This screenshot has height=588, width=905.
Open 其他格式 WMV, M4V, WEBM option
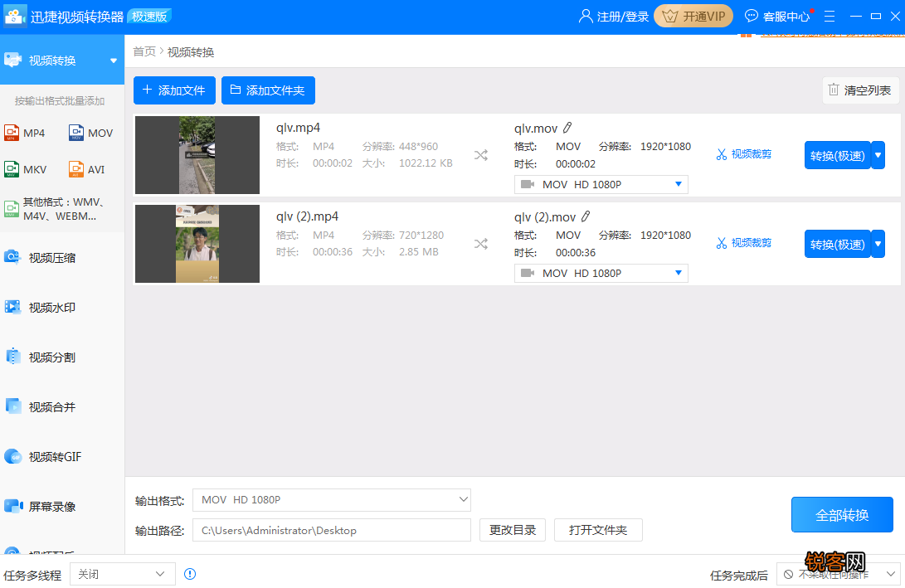(x=55, y=209)
